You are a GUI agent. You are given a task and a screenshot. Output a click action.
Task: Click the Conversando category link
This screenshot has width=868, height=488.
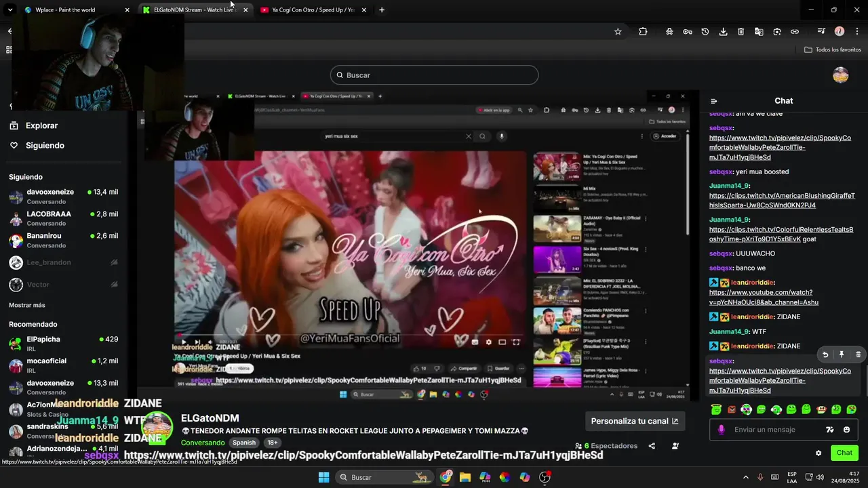coord(203,443)
